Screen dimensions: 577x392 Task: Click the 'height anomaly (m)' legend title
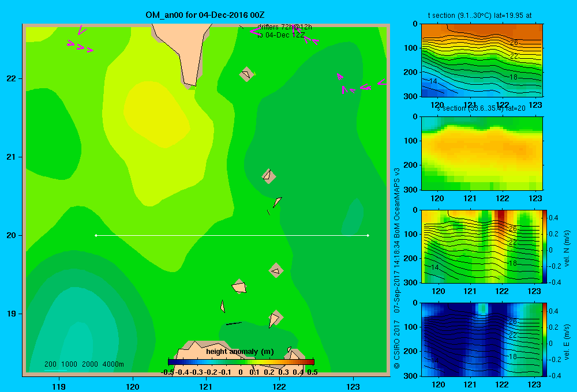click(x=240, y=352)
